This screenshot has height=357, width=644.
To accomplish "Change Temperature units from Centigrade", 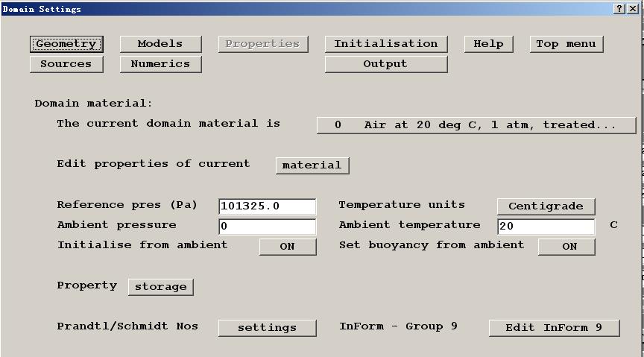I will [x=546, y=206].
